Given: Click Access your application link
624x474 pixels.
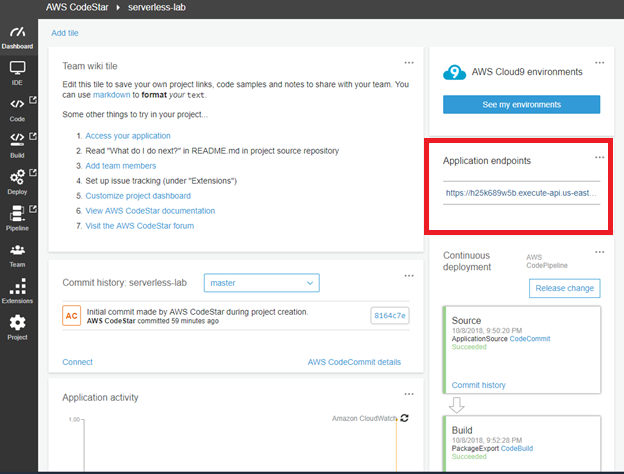Looking at the screenshot, I should [x=128, y=136].
